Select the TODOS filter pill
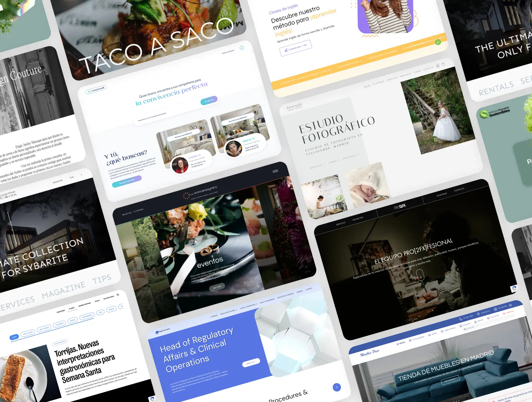 pyautogui.click(x=14, y=337)
